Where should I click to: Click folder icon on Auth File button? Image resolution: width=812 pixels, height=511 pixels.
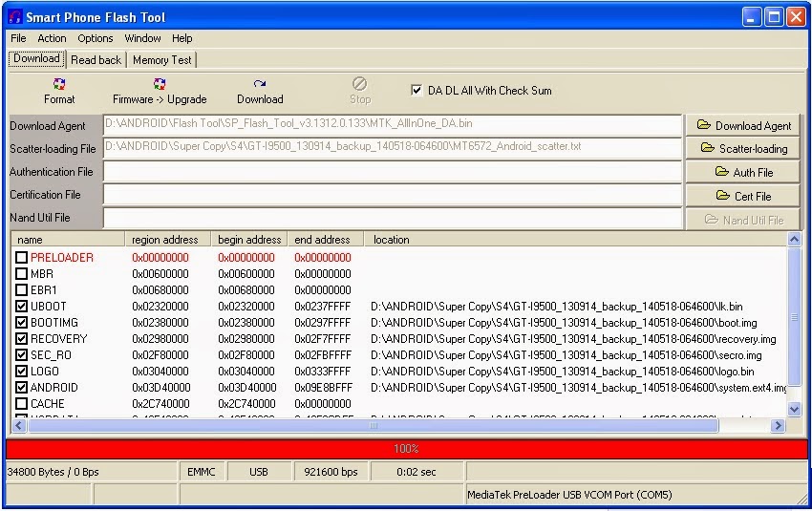[721, 171]
